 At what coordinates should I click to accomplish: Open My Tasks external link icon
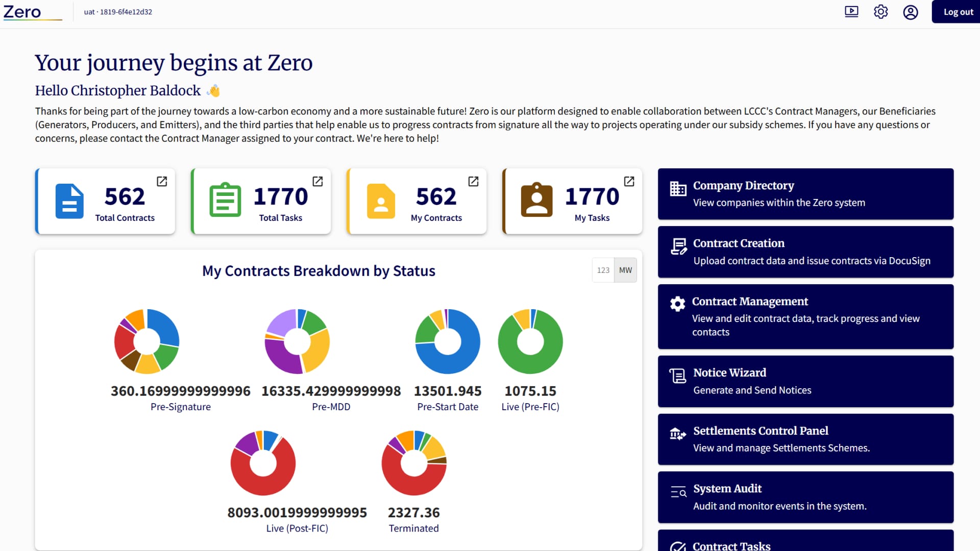629,181
